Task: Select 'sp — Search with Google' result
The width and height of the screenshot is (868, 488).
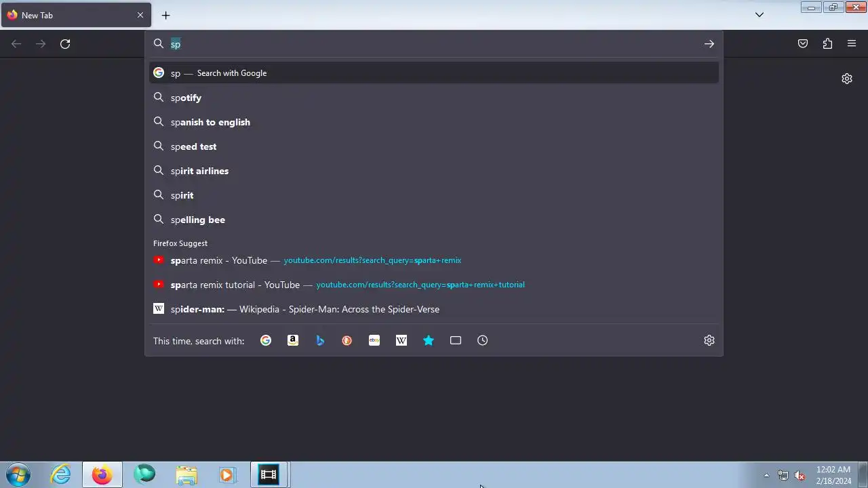Action: pos(434,73)
